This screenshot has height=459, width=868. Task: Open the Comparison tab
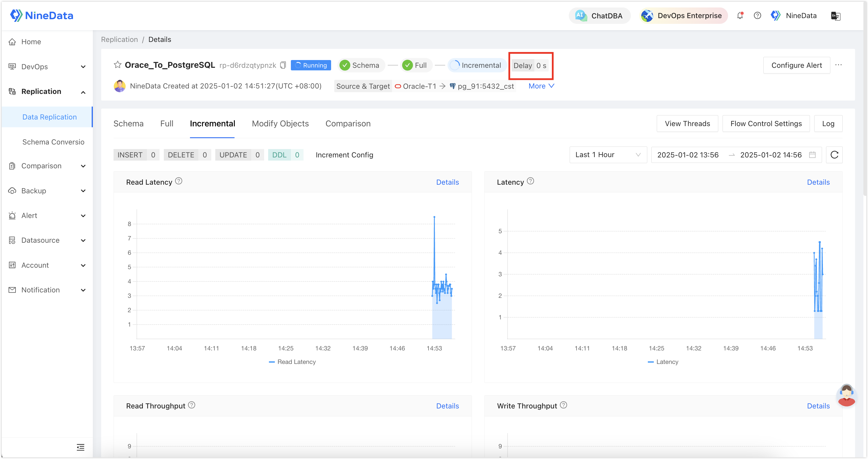click(x=348, y=124)
